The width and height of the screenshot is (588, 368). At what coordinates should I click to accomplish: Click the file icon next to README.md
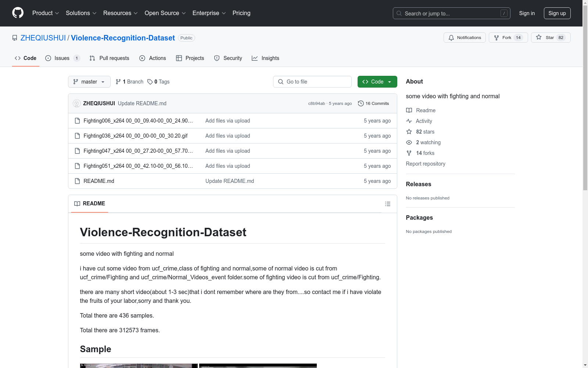pos(77,181)
